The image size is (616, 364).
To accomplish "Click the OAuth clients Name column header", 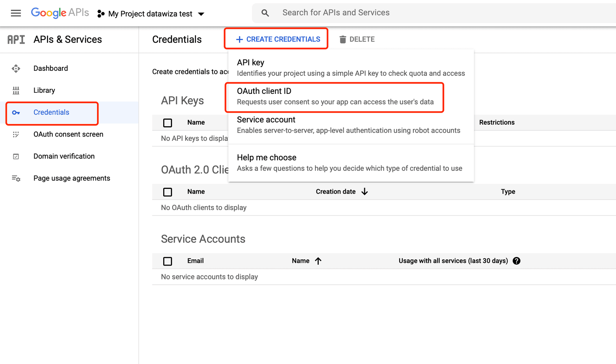I will 196,192.
